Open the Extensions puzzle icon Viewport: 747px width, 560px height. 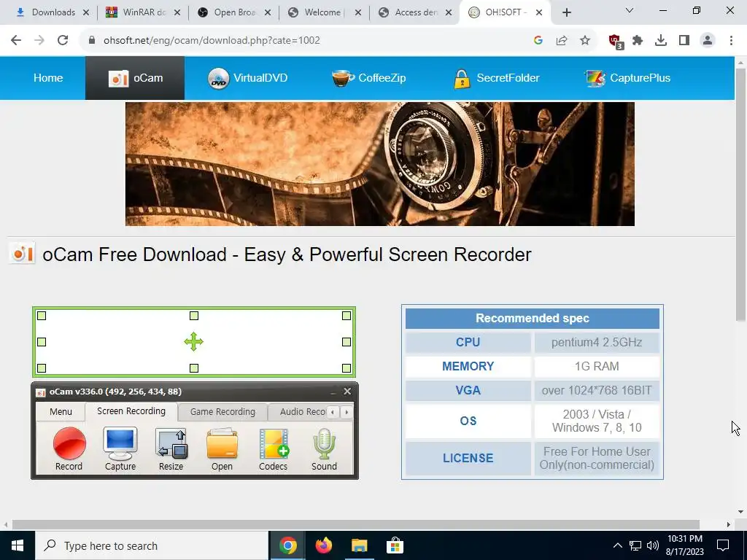[638, 40]
